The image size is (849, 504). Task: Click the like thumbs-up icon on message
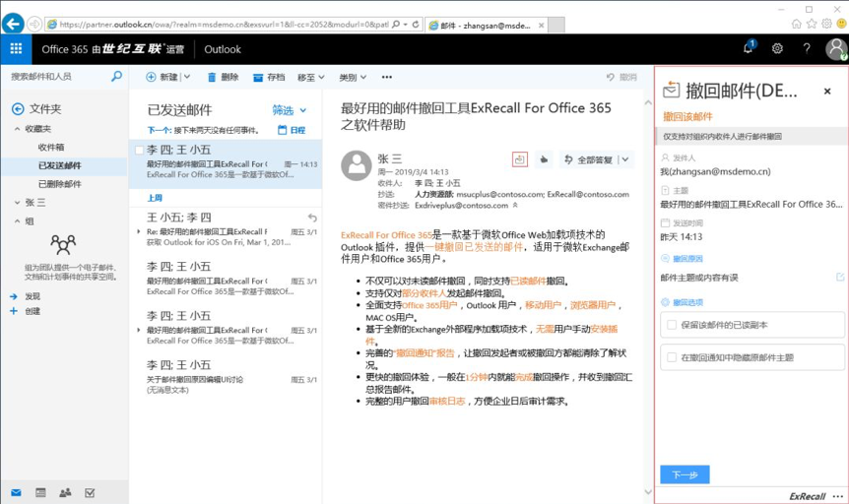tap(544, 159)
